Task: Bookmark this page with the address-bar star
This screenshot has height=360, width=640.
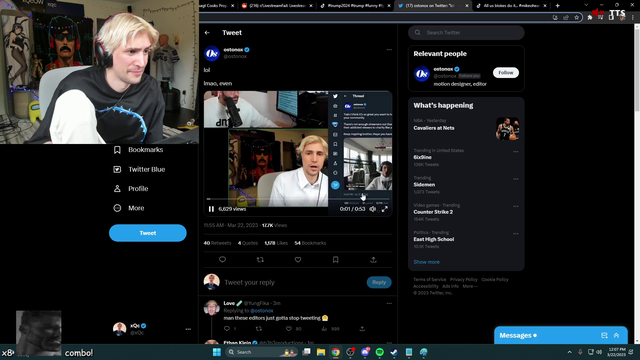Action: (576, 18)
